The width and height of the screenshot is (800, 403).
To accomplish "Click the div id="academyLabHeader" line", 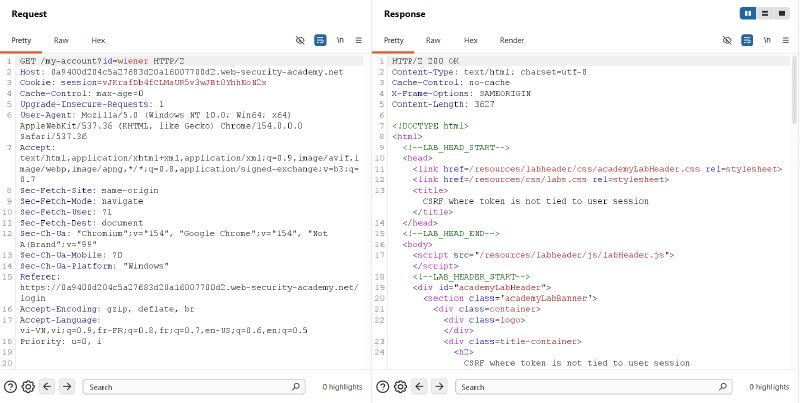I will 482,287.
